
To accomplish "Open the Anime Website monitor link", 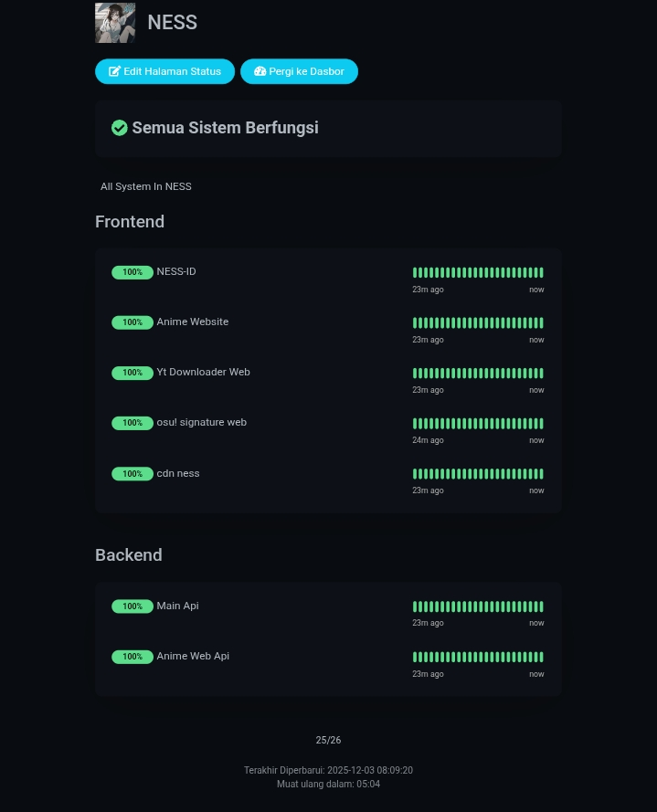I will pos(193,322).
